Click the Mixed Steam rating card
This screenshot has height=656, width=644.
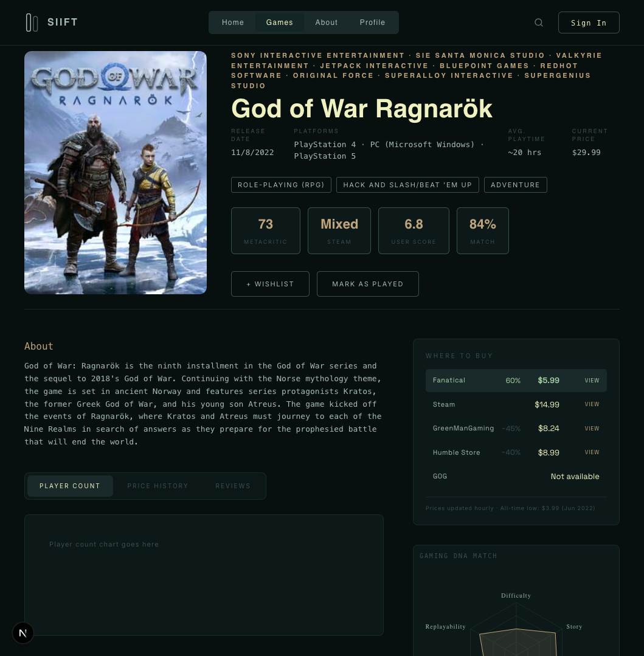tap(339, 230)
